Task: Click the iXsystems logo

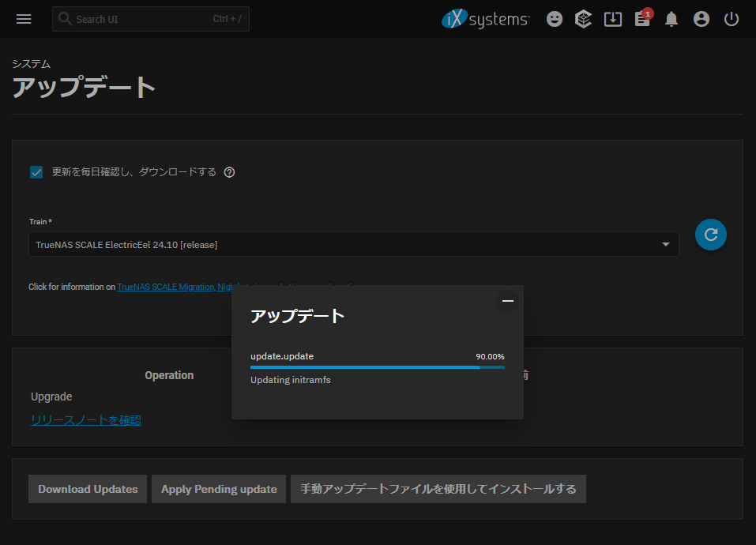Action: coord(486,19)
